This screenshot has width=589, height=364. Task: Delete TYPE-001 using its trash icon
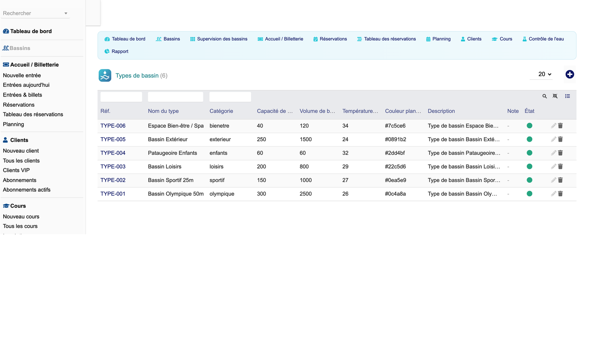[560, 194]
